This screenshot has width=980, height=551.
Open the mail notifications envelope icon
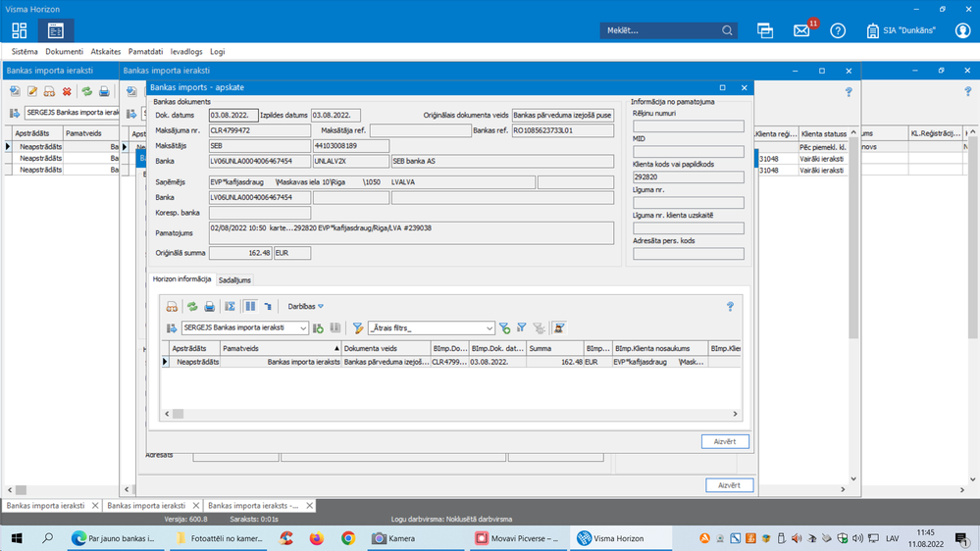click(x=801, y=31)
